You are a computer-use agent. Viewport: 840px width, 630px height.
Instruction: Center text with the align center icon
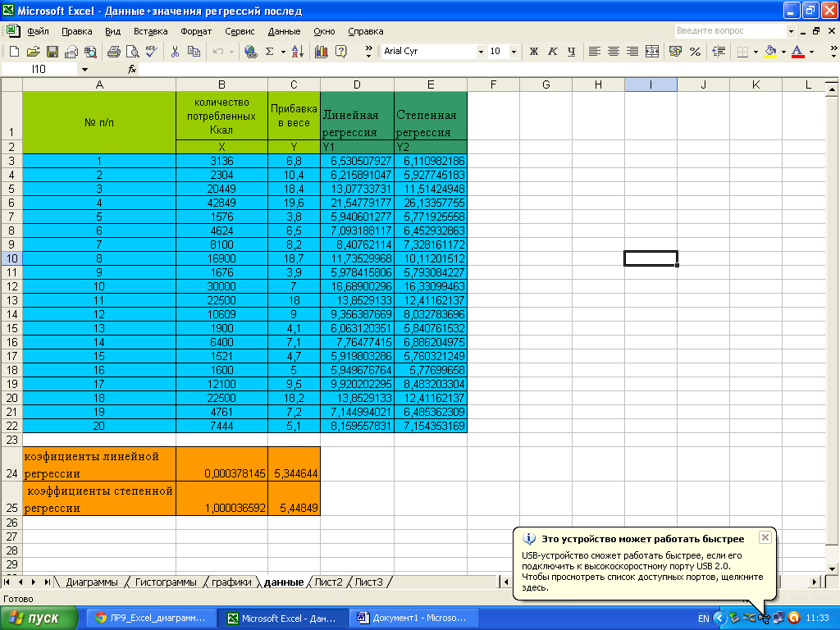tap(614, 52)
